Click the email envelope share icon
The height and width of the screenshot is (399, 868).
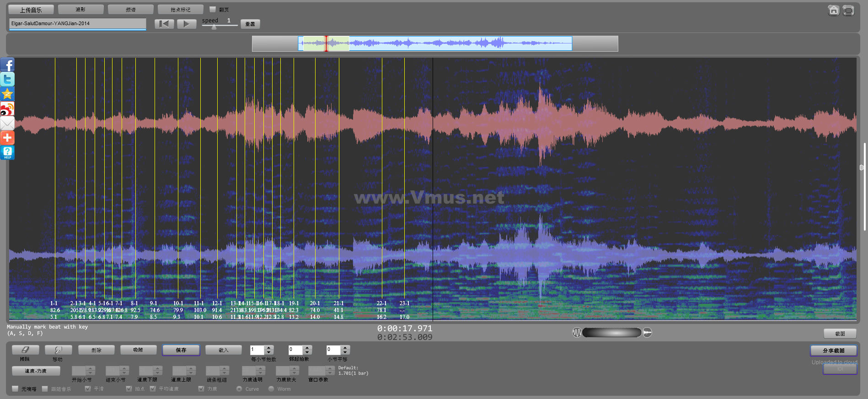pyautogui.click(x=7, y=124)
